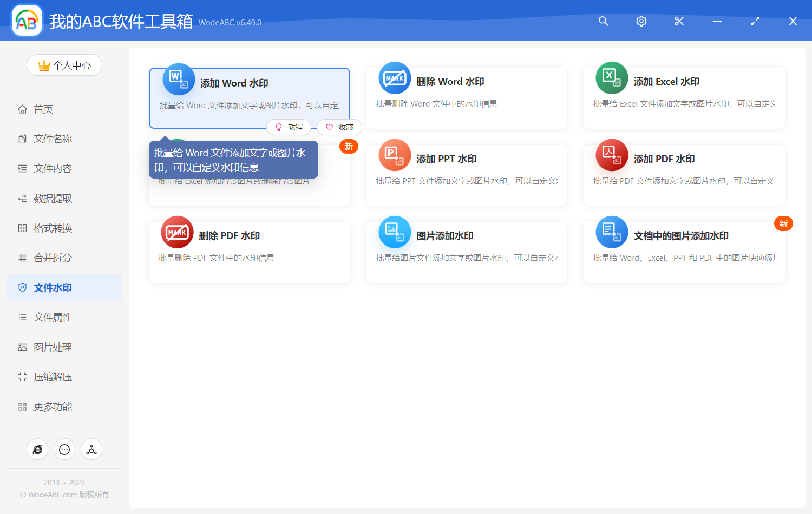This screenshot has height=514, width=812.
Task: Open the search icon in title bar
Action: 603,21
